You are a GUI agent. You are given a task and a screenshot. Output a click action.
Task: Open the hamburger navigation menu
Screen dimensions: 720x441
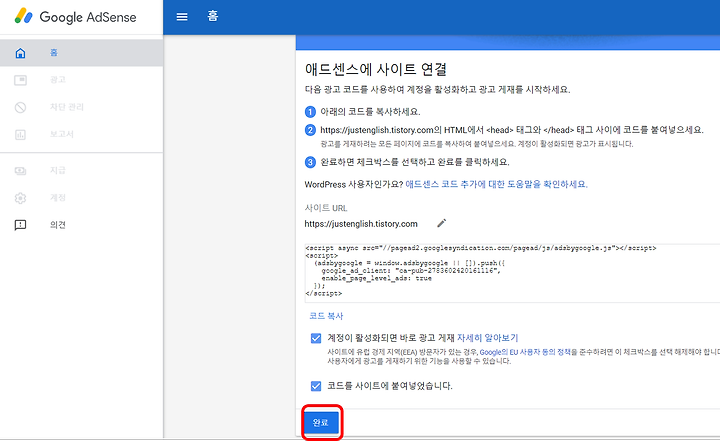[182, 17]
